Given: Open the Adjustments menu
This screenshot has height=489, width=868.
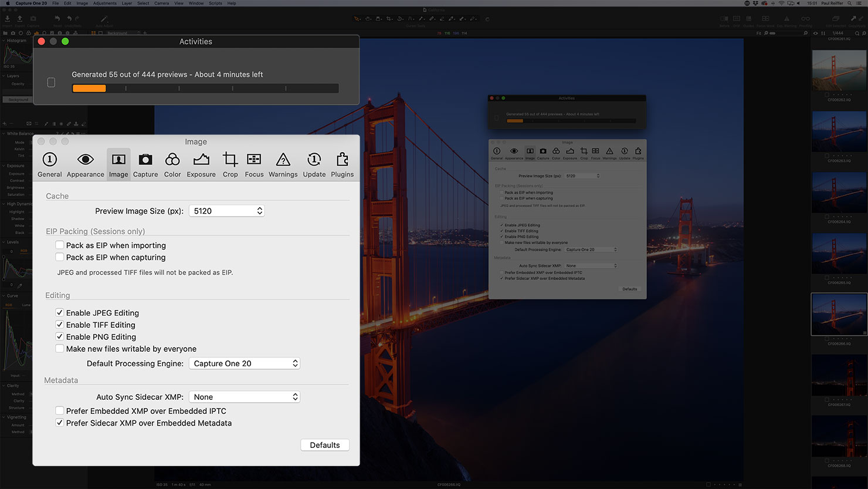Looking at the screenshot, I should coord(104,4).
